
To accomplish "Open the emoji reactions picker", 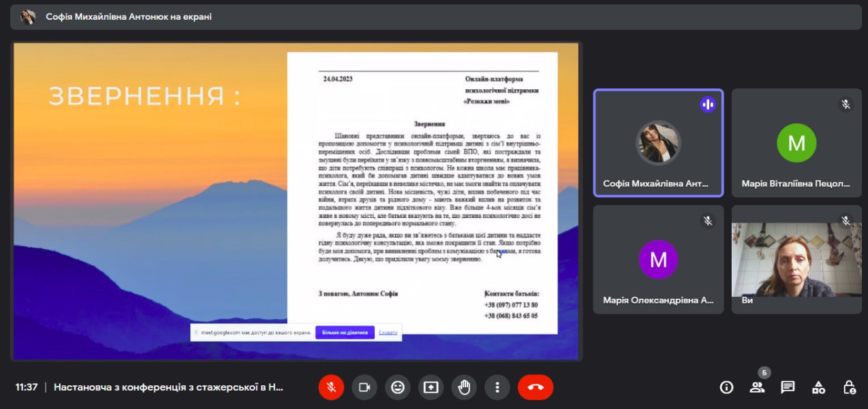I will tap(398, 387).
